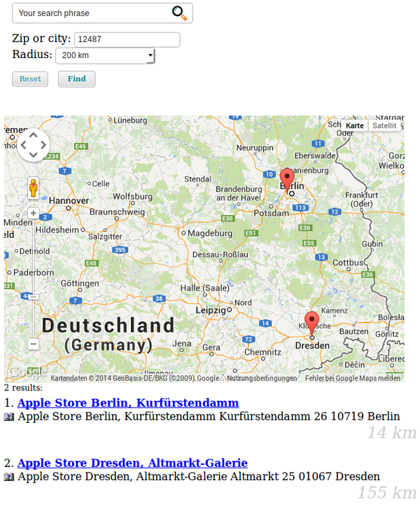This screenshot has height=511, width=420.
Task: Open the Apple Store Berlin, Kurfürstendamm link
Action: point(128,403)
